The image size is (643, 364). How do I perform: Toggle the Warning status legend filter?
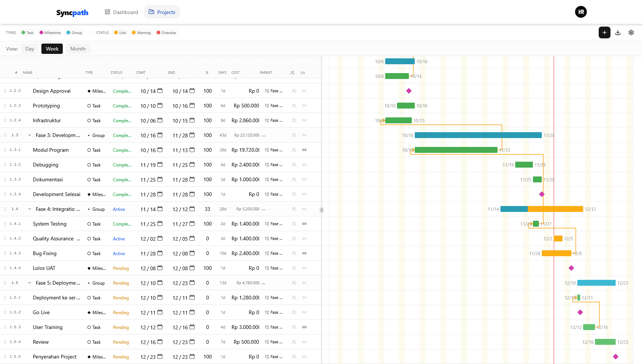pyautogui.click(x=141, y=32)
